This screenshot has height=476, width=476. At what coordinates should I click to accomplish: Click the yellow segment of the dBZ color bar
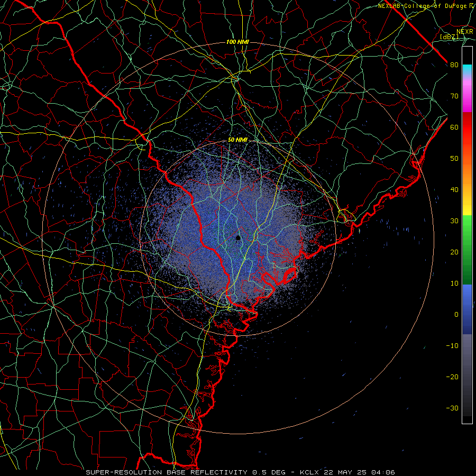tap(467, 206)
